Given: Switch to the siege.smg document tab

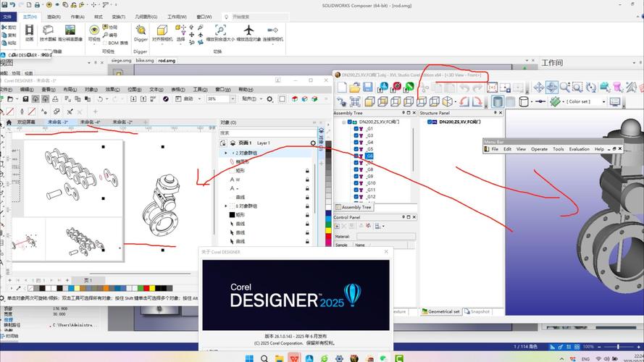Looking at the screenshot, I should (121, 60).
